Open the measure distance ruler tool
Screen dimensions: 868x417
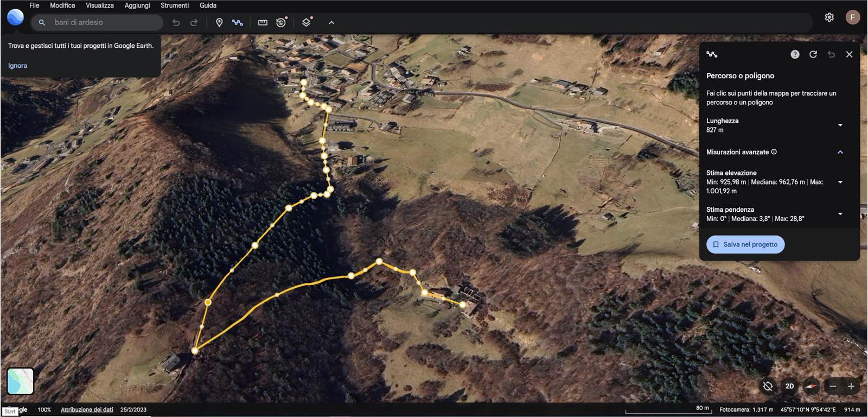(263, 22)
